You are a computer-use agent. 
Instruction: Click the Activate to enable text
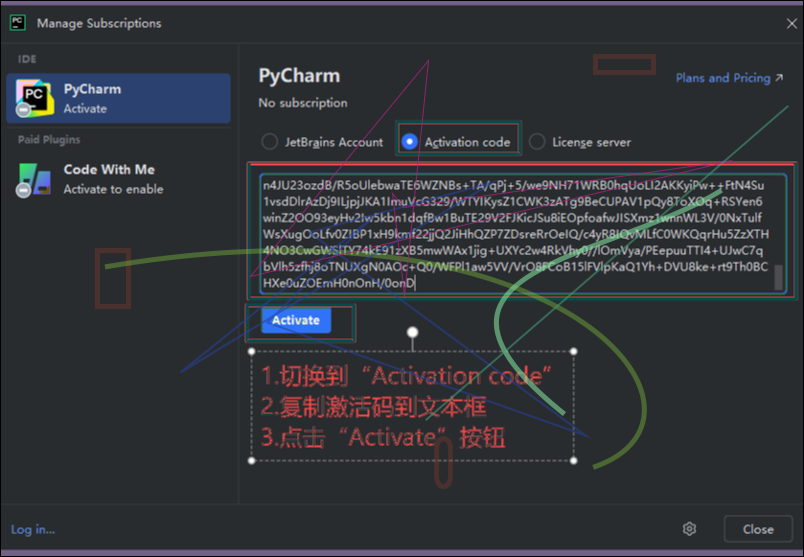[x=113, y=189]
